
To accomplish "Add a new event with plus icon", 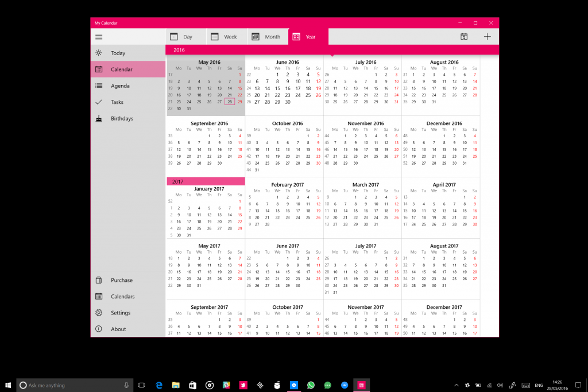I will coord(486,36).
